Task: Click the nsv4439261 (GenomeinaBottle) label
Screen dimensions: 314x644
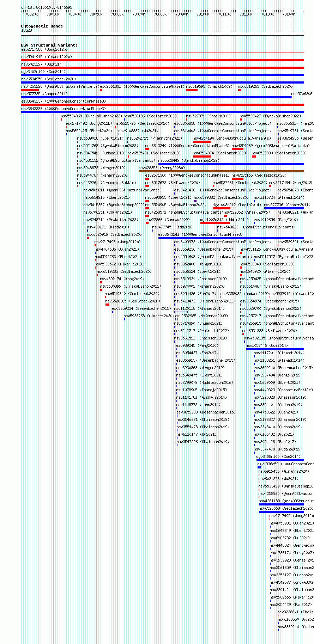Action: (x=107, y=183)
